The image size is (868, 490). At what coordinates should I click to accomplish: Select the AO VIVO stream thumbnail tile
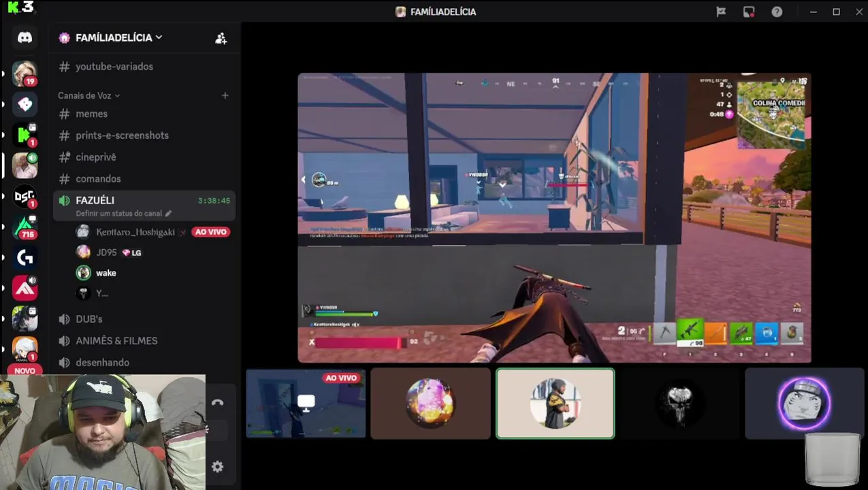(x=306, y=404)
